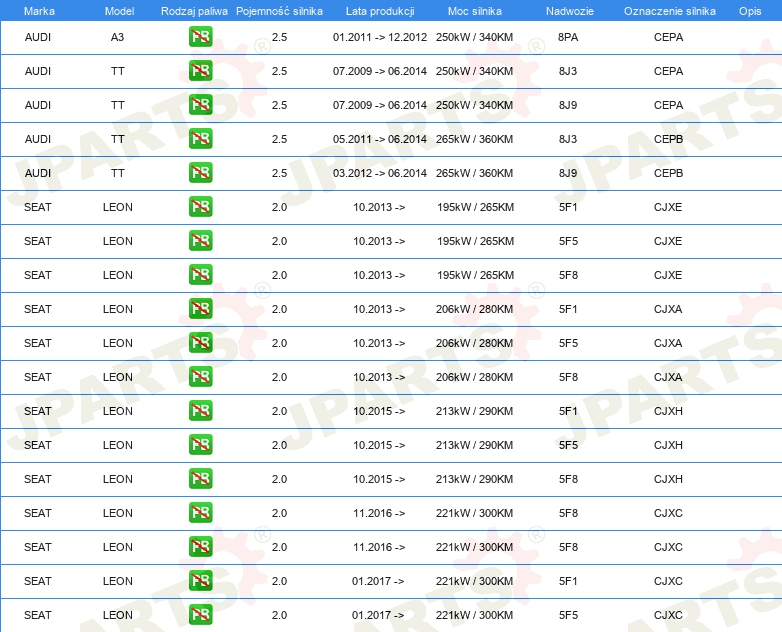Screen dimensions: 782x632
Task: Select the 8PA body code cell
Action: click(x=568, y=37)
